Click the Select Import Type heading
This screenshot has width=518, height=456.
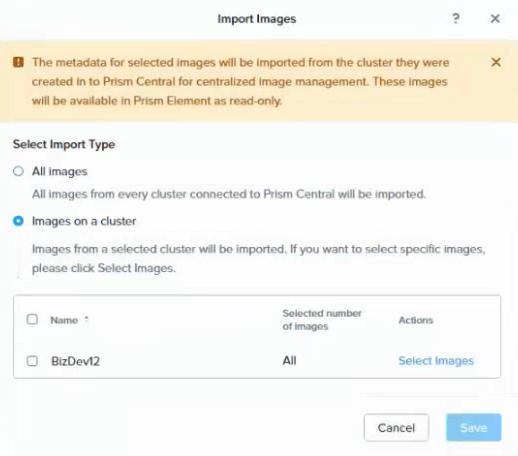coord(64,144)
